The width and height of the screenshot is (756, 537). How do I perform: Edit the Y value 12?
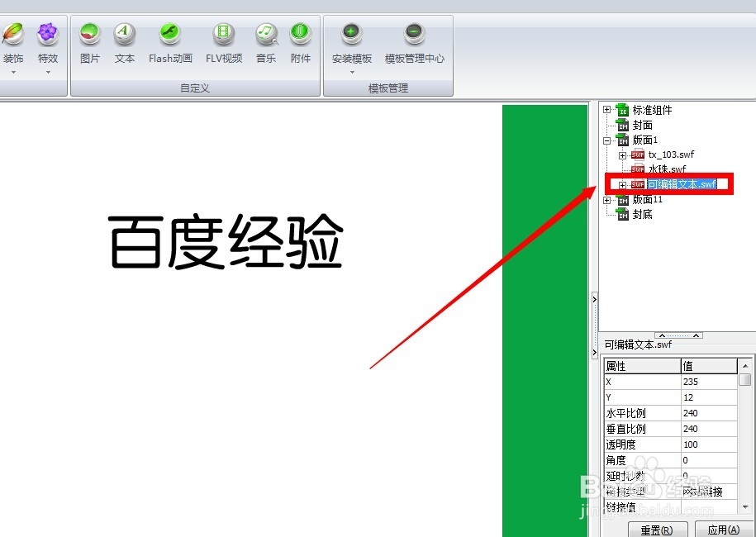(709, 397)
